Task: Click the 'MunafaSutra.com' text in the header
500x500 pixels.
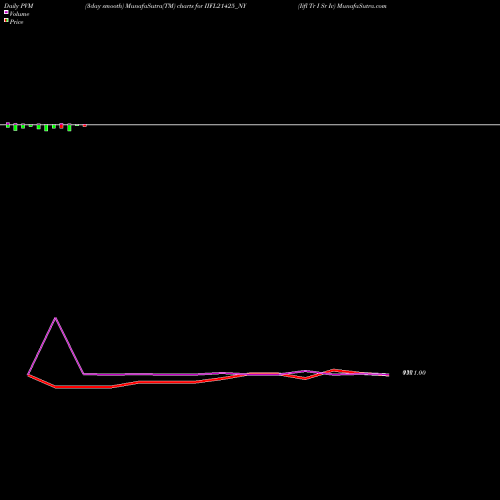Action: tap(362, 6)
